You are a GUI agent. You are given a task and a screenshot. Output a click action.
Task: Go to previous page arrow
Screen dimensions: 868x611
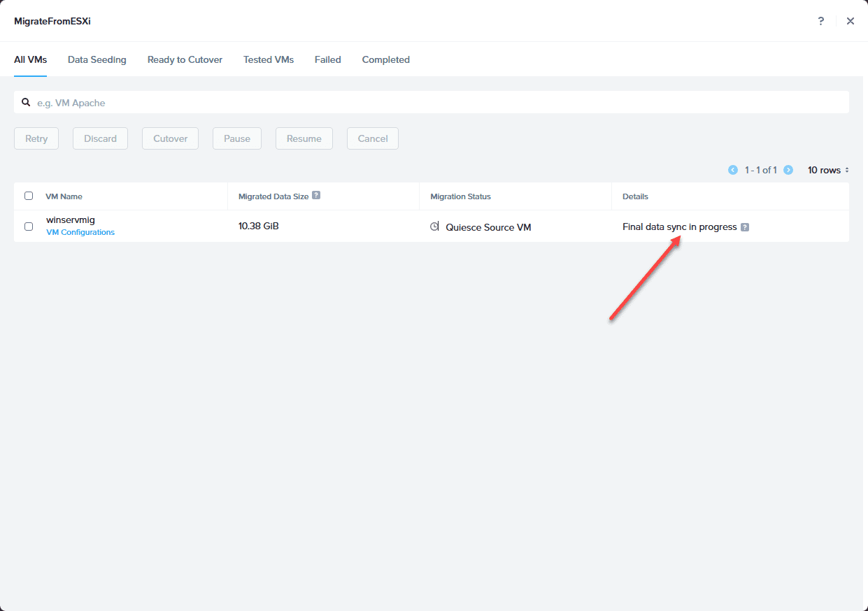pos(733,170)
